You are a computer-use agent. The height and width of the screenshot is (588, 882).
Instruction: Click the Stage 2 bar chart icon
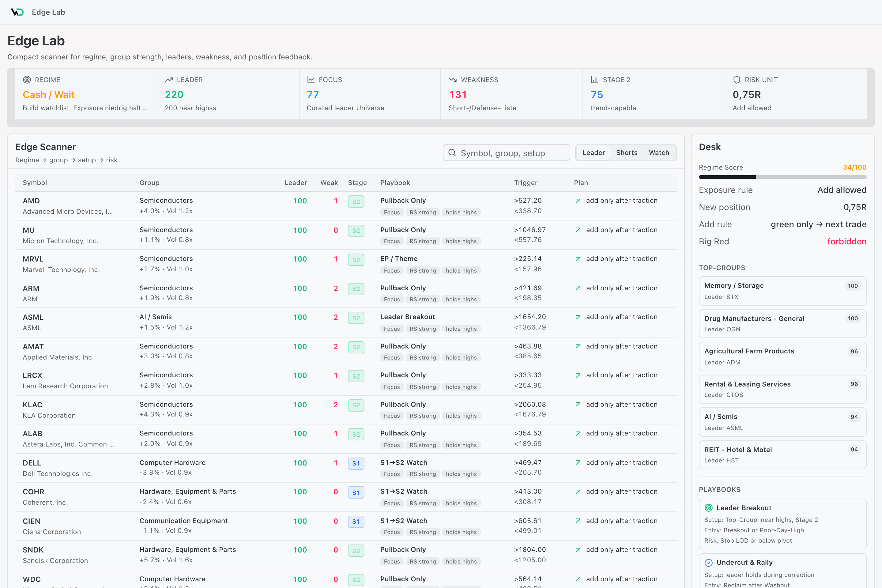(x=594, y=80)
